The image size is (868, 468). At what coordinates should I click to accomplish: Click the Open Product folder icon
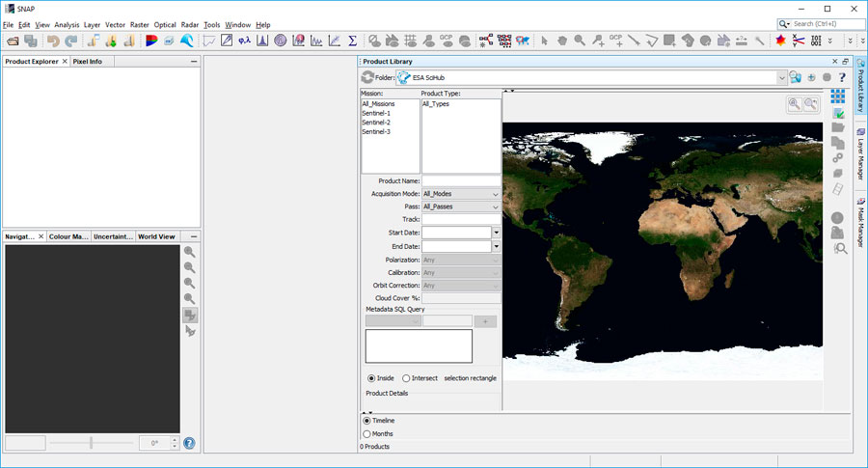[14, 41]
